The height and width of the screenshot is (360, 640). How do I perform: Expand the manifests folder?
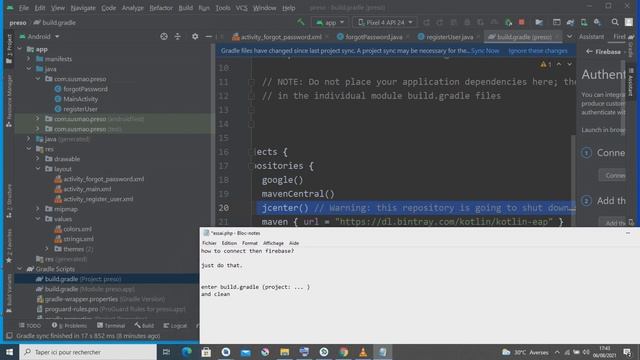[x=29, y=59]
